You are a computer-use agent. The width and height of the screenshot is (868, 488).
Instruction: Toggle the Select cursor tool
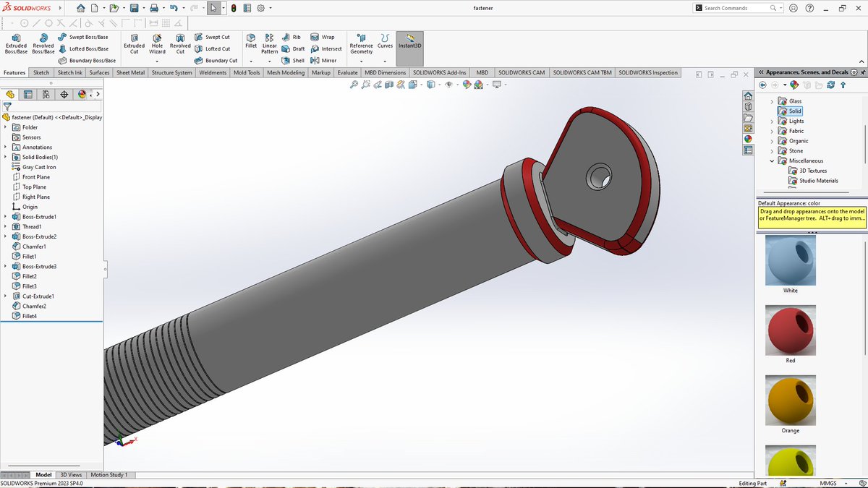tap(213, 8)
